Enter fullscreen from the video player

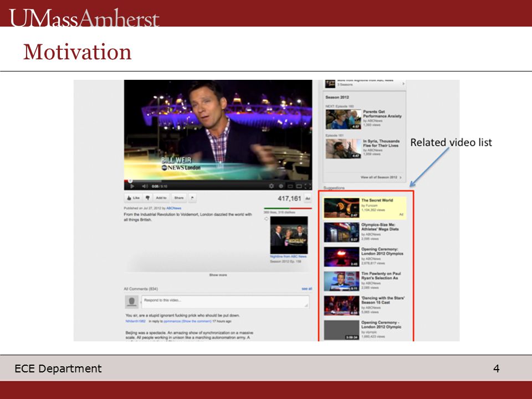point(308,186)
